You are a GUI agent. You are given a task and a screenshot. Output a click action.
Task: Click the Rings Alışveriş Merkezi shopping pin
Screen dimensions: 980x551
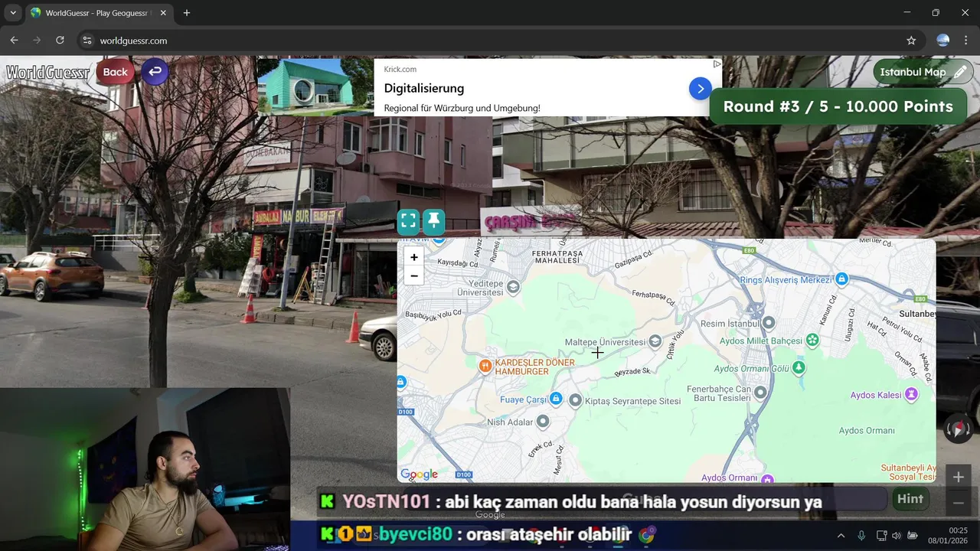point(841,279)
